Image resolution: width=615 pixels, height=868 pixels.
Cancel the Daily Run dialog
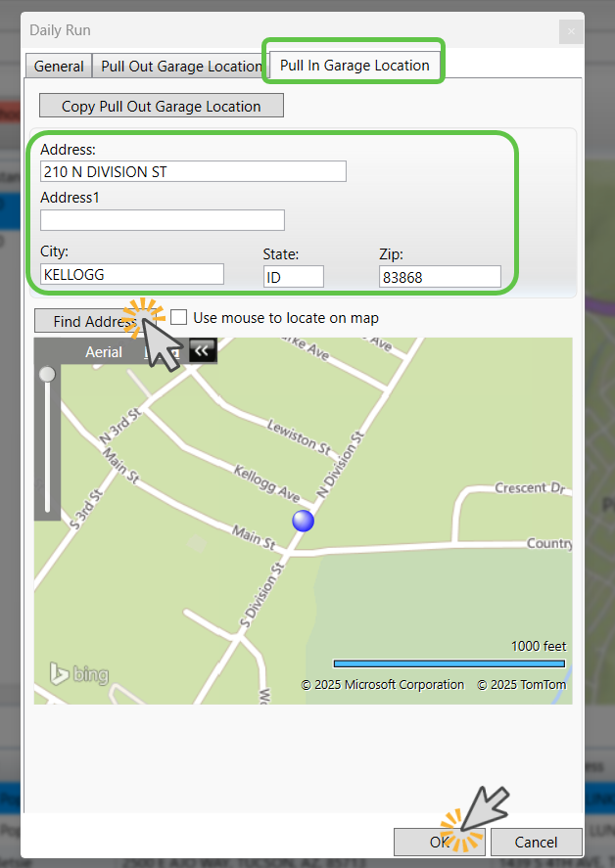(536, 842)
